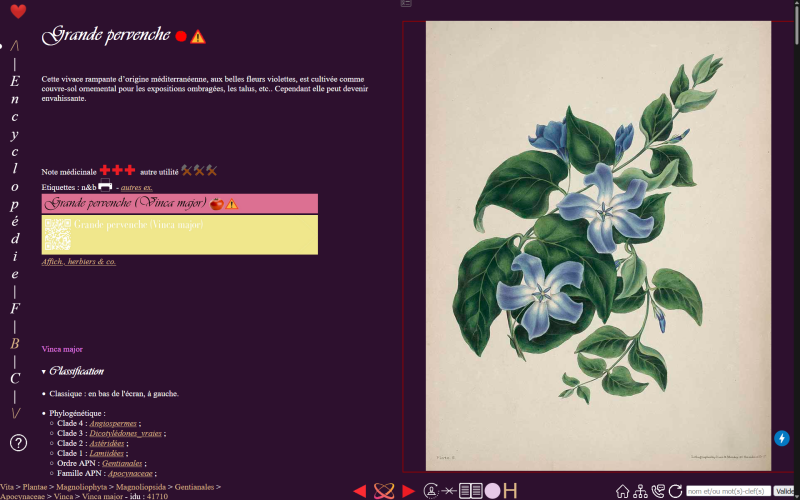
Task: Click the red heart favorite icon
Action: 18,11
